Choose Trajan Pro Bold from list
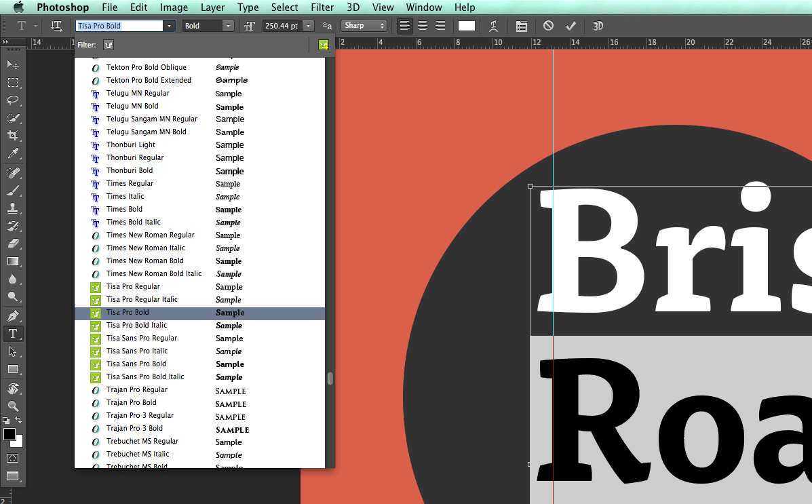This screenshot has height=504, width=812. click(x=132, y=402)
